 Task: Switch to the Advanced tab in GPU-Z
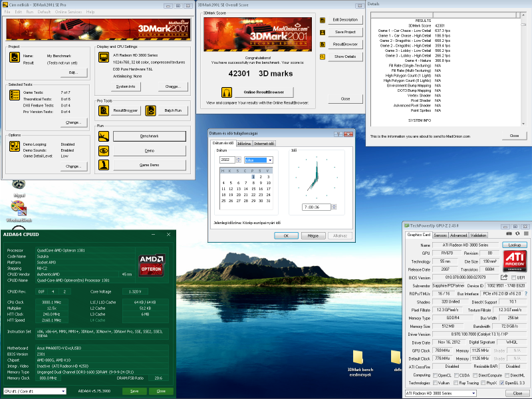pyautogui.click(x=458, y=235)
